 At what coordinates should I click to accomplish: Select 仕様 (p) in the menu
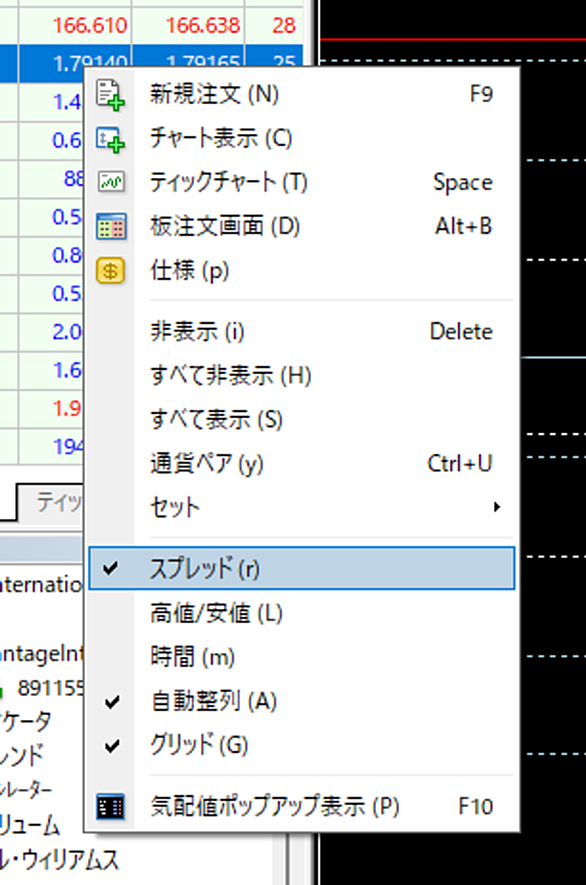click(x=301, y=270)
